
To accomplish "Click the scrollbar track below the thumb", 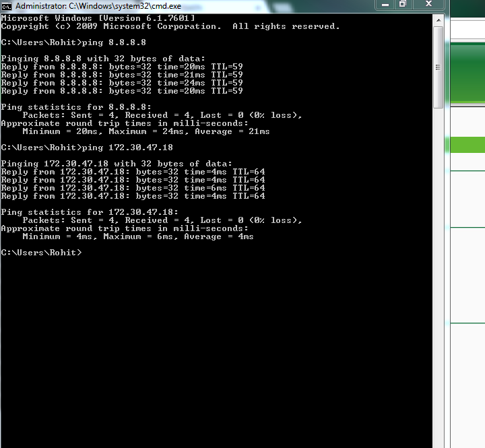I will (x=438, y=269).
